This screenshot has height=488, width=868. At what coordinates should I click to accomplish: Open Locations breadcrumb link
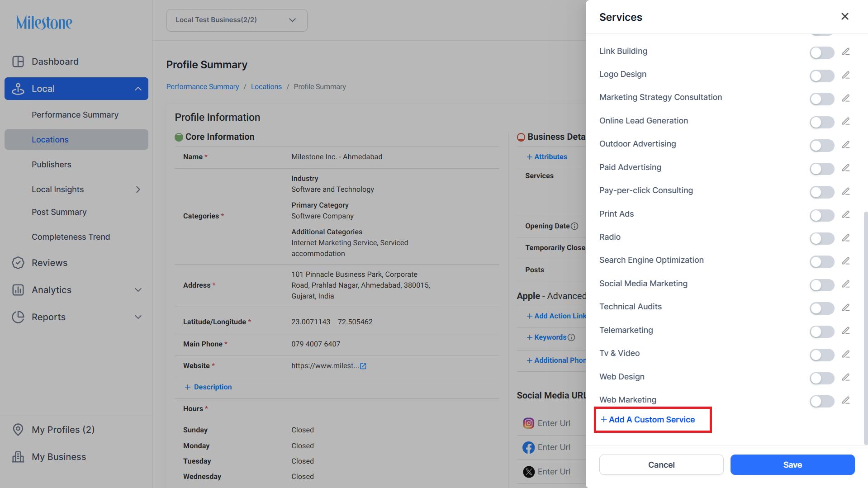pyautogui.click(x=266, y=87)
